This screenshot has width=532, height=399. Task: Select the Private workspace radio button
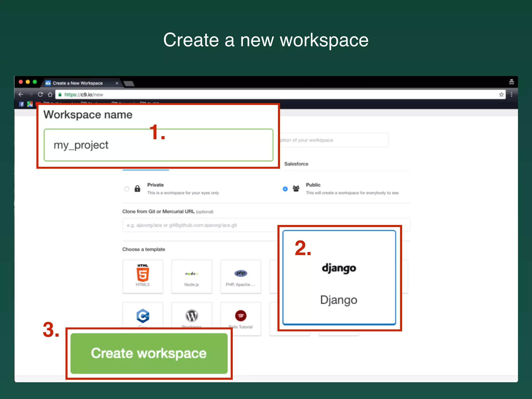[127, 189]
